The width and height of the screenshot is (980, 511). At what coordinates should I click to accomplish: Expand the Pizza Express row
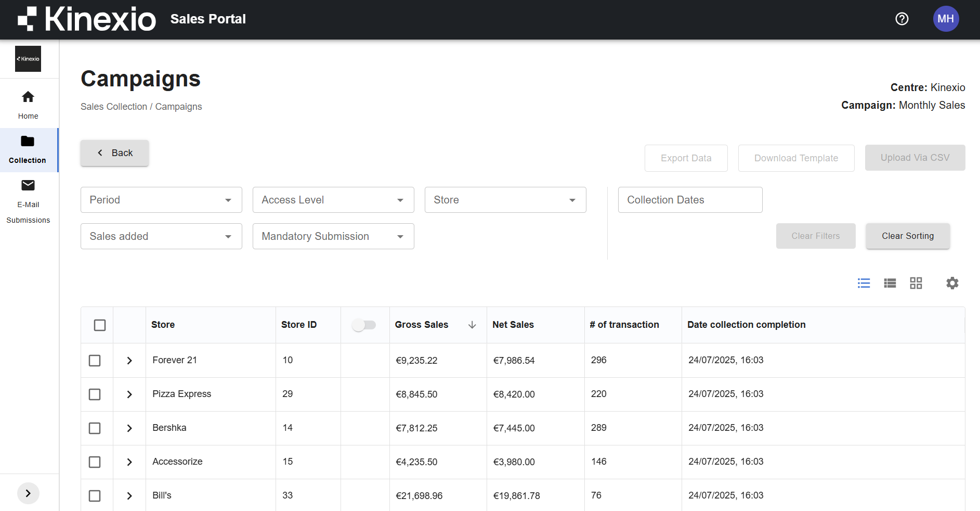[x=129, y=394]
